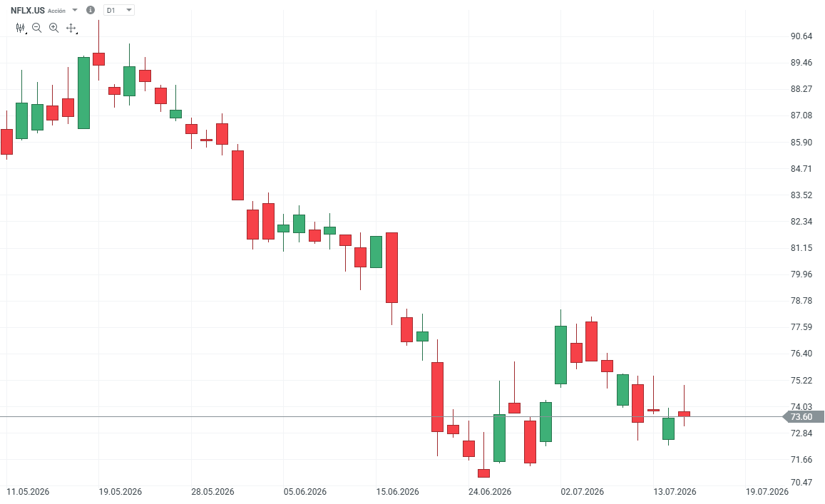Screen dimensions: 825x504
Task: Click the 19.07.2026 date label
Action: 767,492
